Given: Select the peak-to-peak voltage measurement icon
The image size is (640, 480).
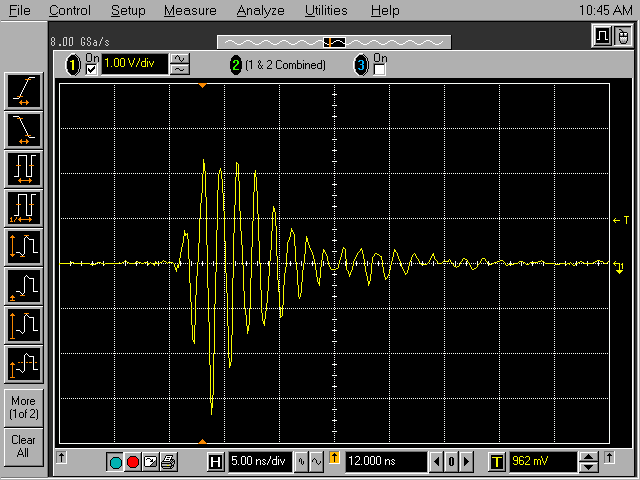Looking at the screenshot, I should coord(24,248).
